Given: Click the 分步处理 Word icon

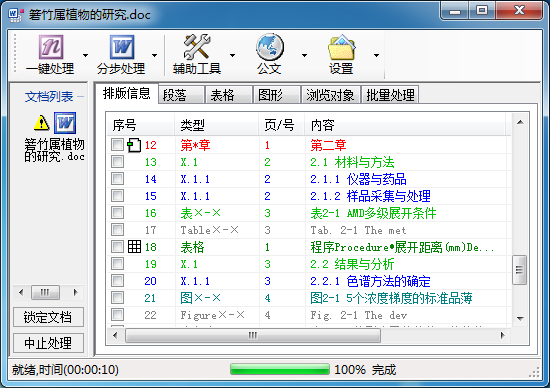Looking at the screenshot, I should click(122, 47).
